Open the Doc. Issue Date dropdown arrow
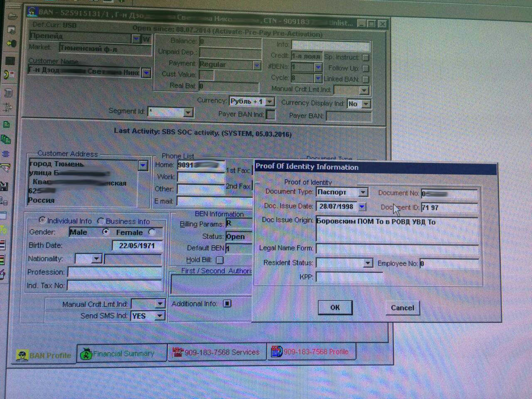 click(362, 207)
